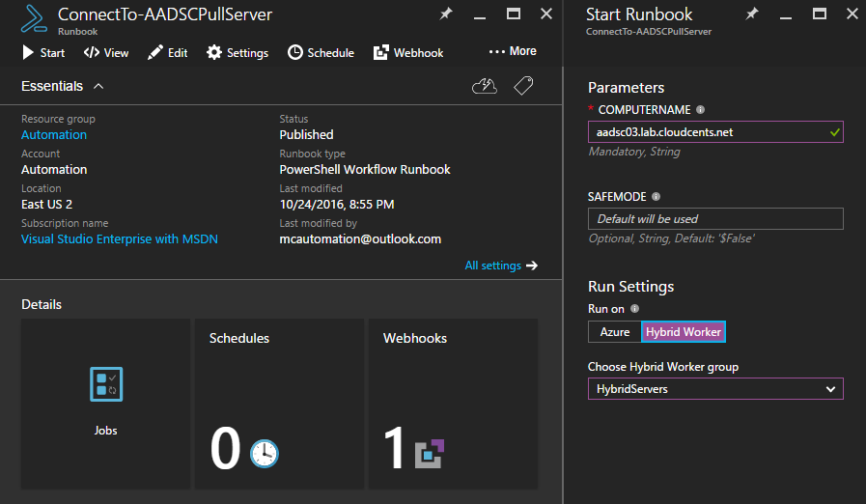Screen dimensions: 866x504
Task: Click the Jobs checklist icon
Action: [106, 384]
